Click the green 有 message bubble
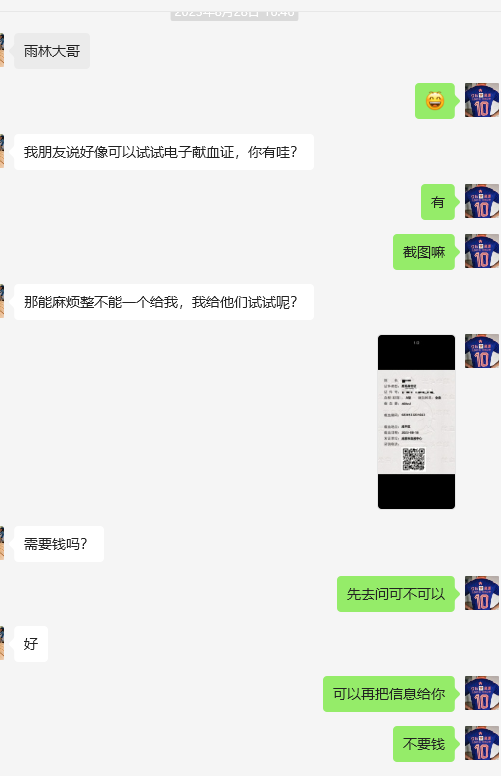 438,202
